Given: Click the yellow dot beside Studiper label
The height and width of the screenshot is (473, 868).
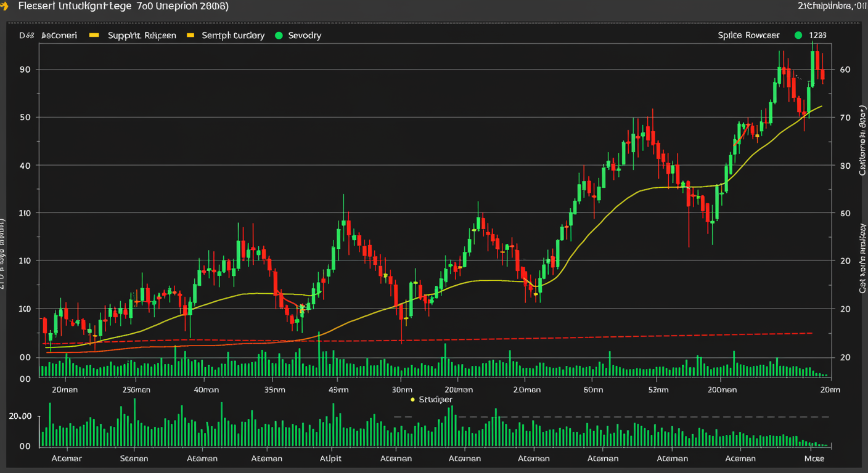Looking at the screenshot, I should [412, 400].
